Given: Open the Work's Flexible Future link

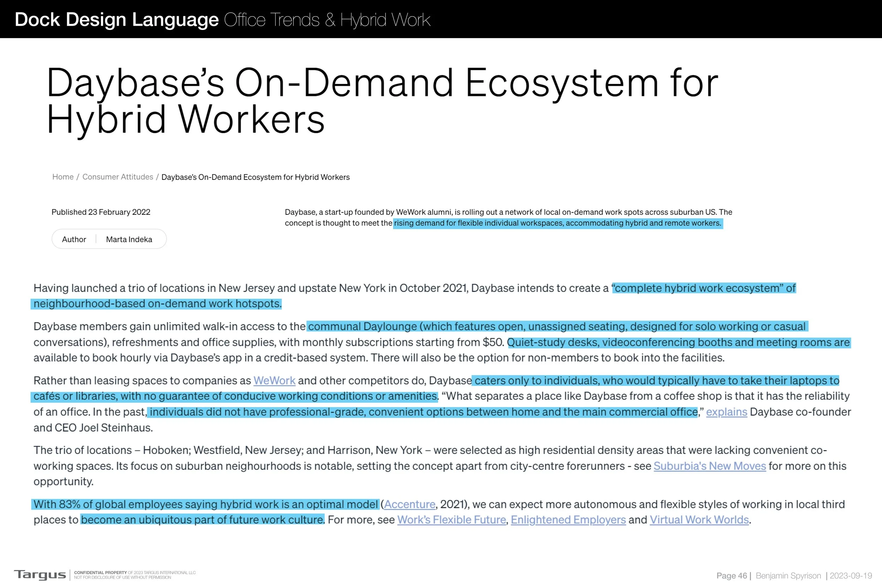Looking at the screenshot, I should pos(451,520).
